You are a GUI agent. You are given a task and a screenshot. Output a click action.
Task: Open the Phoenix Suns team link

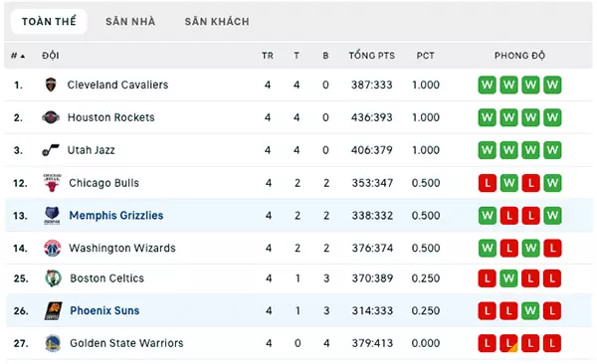click(x=104, y=310)
